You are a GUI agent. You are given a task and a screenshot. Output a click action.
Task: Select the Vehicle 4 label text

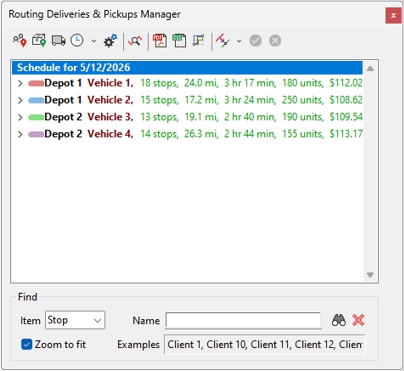coord(110,134)
